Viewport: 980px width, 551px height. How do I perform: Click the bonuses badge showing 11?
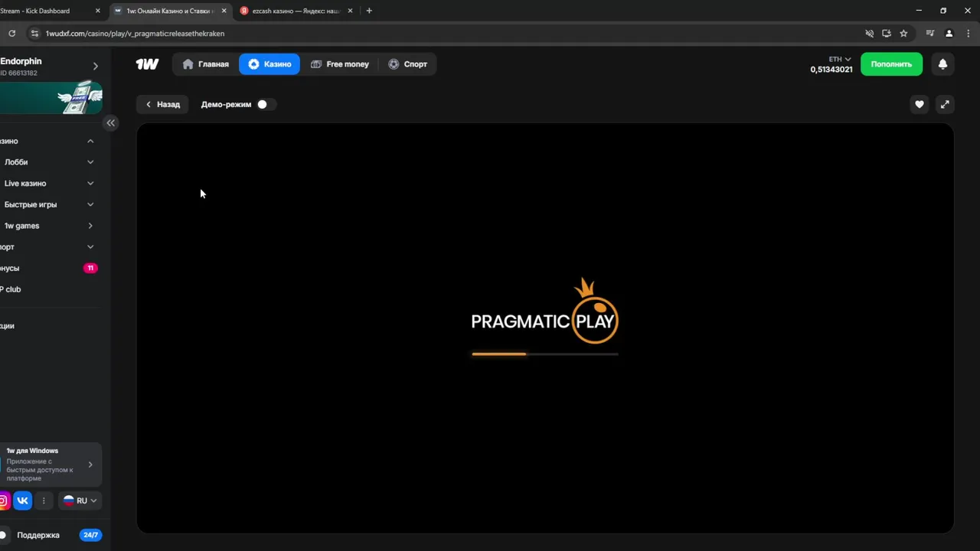90,268
